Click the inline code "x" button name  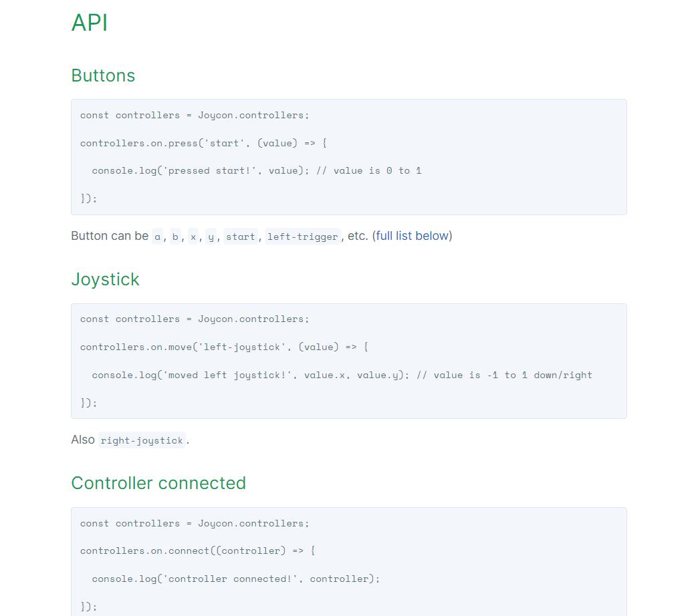[x=193, y=237]
